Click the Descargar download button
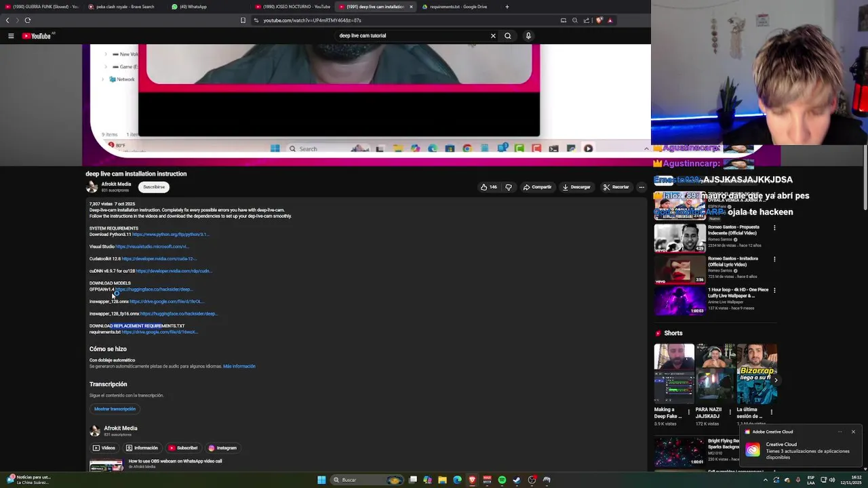This screenshot has width=868, height=488. coord(576,187)
